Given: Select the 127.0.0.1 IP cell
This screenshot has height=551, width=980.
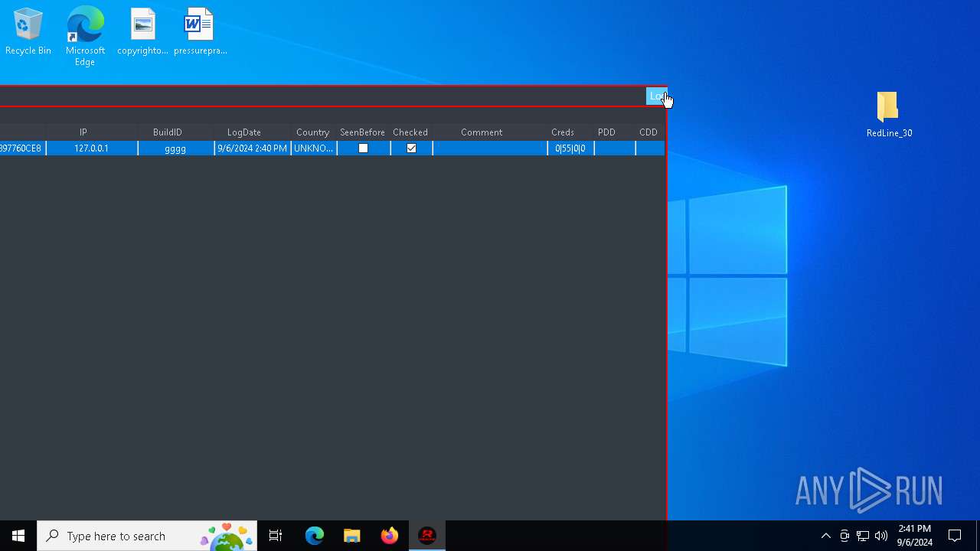Looking at the screenshot, I should pyautogui.click(x=92, y=148).
